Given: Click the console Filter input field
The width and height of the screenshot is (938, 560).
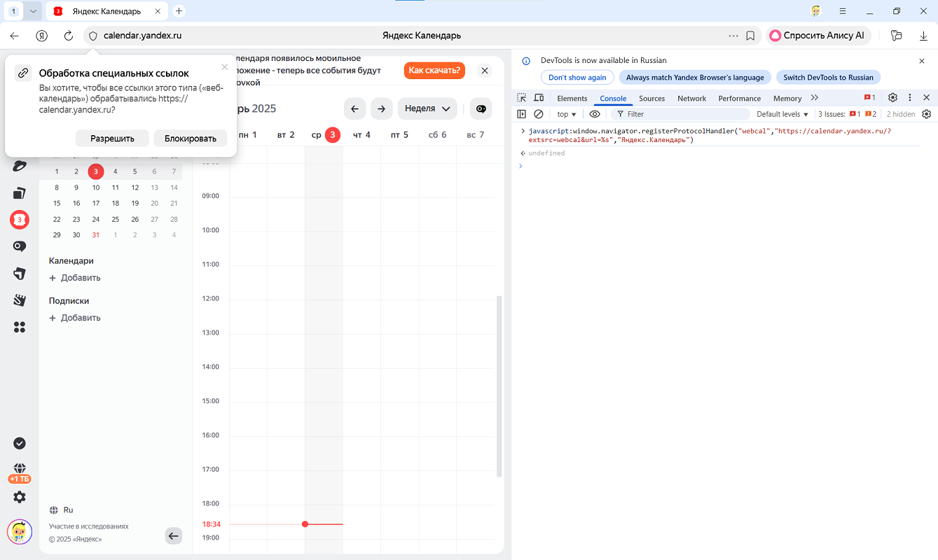Looking at the screenshot, I should 683,114.
